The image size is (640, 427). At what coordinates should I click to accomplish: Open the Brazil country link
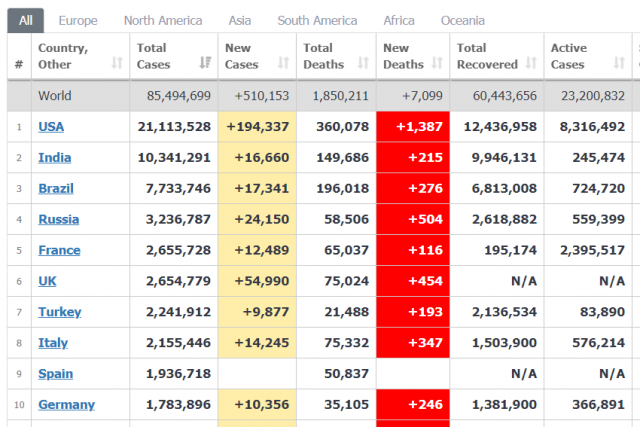coord(56,189)
